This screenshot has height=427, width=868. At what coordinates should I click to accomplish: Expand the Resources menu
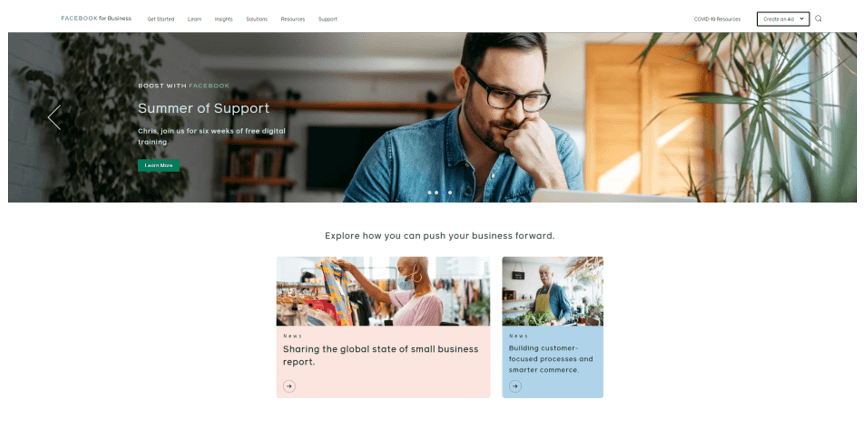(293, 19)
